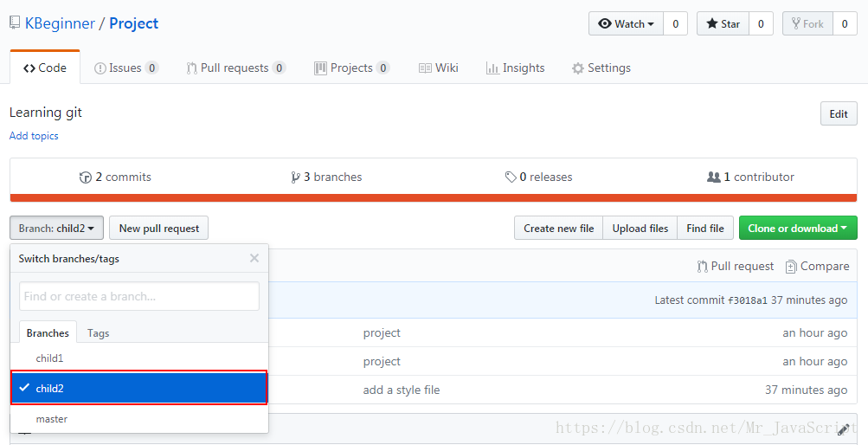The width and height of the screenshot is (868, 445).
Task: Click the watchers count next to Watch
Action: (x=675, y=23)
